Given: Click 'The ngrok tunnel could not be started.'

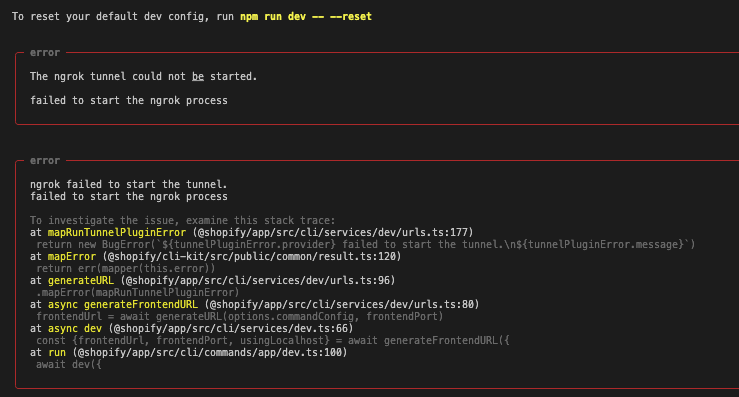Looking at the screenshot, I should tap(143, 76).
